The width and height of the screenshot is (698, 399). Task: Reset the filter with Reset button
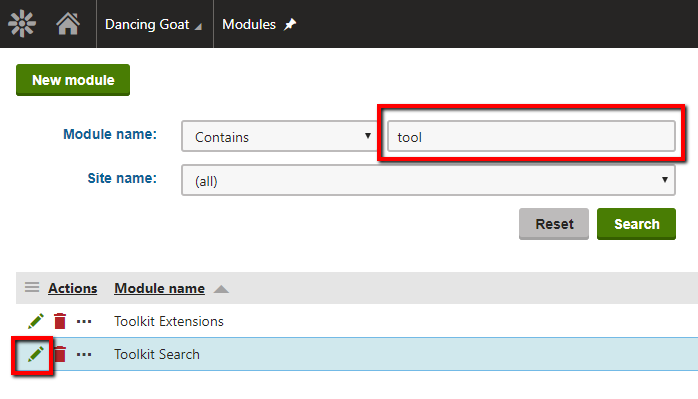click(x=554, y=224)
